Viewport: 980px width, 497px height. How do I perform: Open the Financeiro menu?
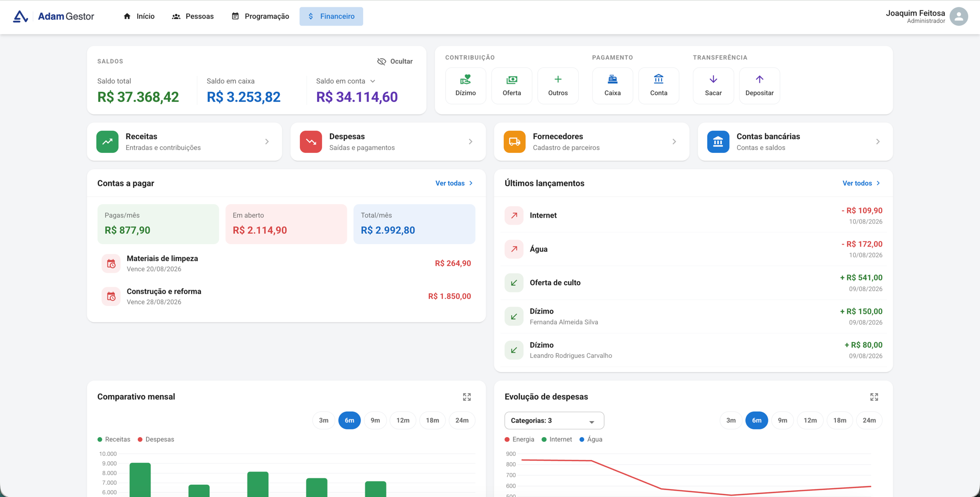pyautogui.click(x=331, y=16)
